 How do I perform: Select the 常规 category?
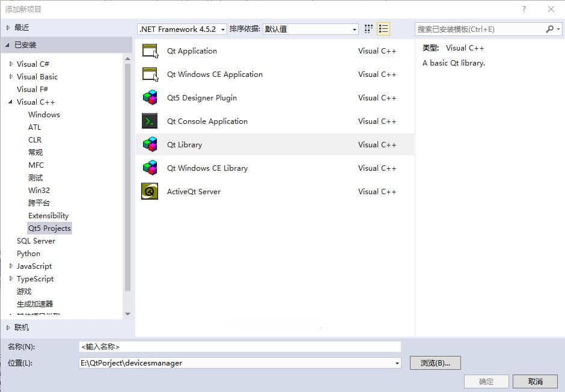(35, 152)
